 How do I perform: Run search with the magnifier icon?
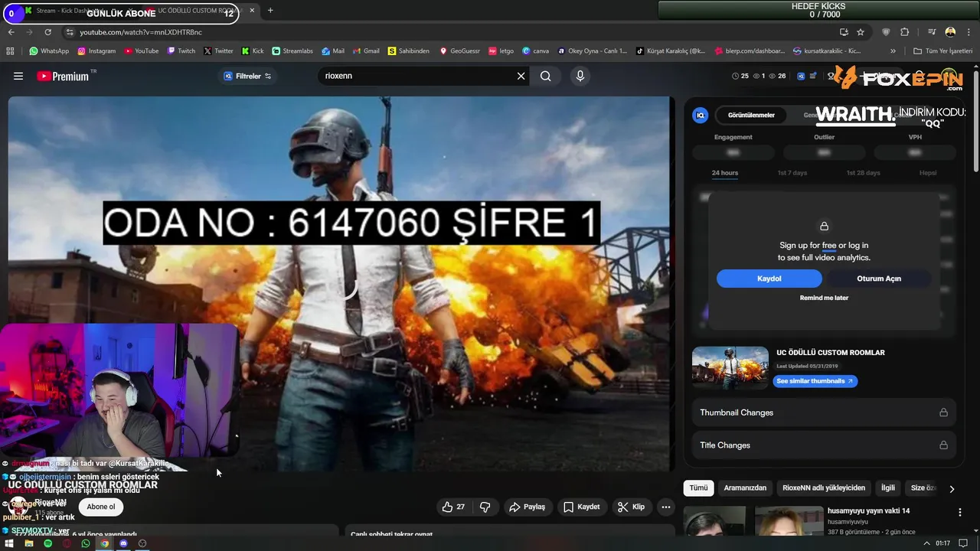click(546, 76)
